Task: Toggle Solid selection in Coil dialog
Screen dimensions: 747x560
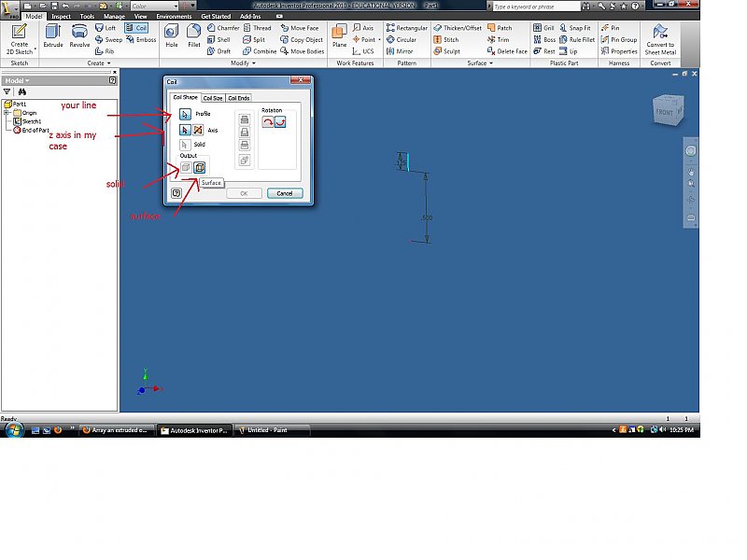Action: 185,145
